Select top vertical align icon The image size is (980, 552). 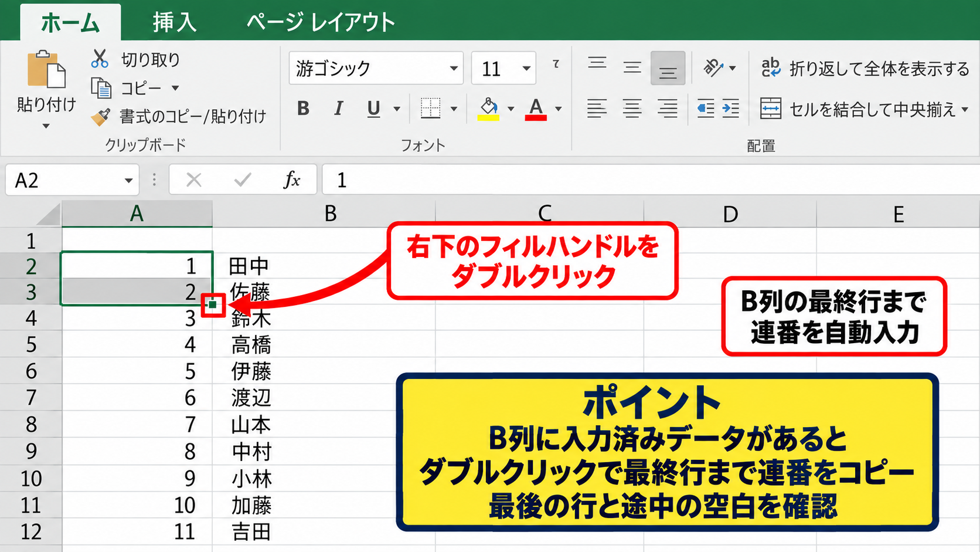tap(597, 64)
